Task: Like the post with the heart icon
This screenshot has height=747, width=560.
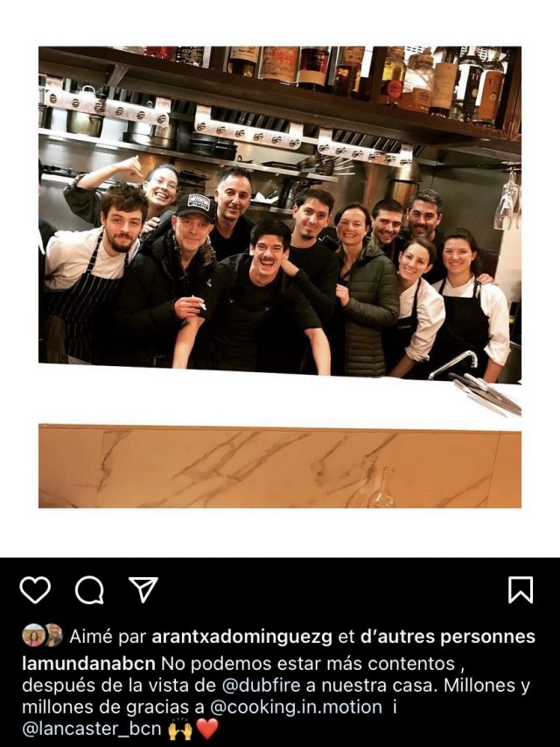Action: click(35, 589)
